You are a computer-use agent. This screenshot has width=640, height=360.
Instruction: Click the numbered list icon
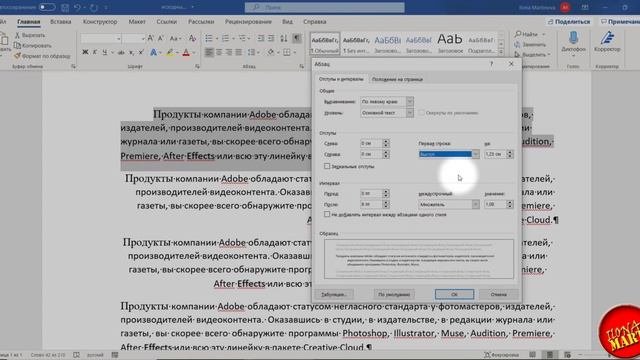tap(225, 38)
